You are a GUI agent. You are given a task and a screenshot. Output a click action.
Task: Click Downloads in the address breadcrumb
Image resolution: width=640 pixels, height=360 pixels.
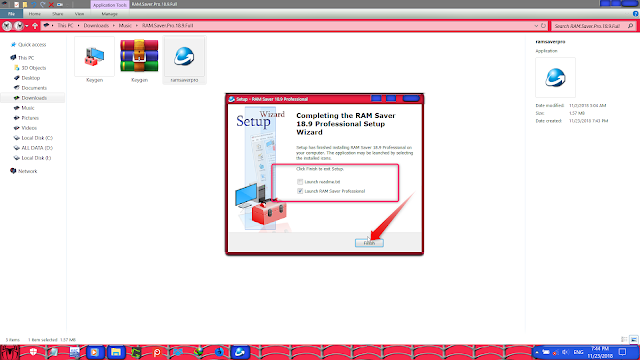pyautogui.click(x=96, y=25)
